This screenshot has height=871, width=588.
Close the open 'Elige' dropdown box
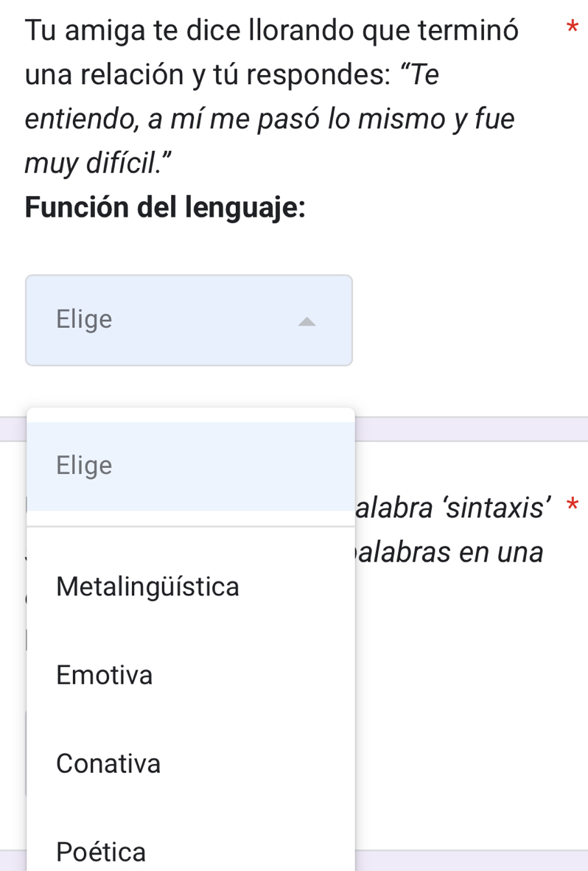[189, 320]
